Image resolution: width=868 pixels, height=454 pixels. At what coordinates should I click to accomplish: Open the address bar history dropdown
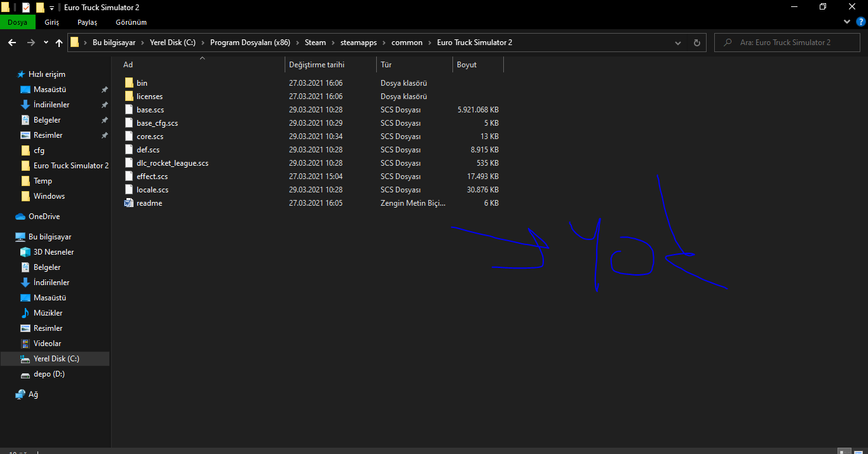coord(678,43)
